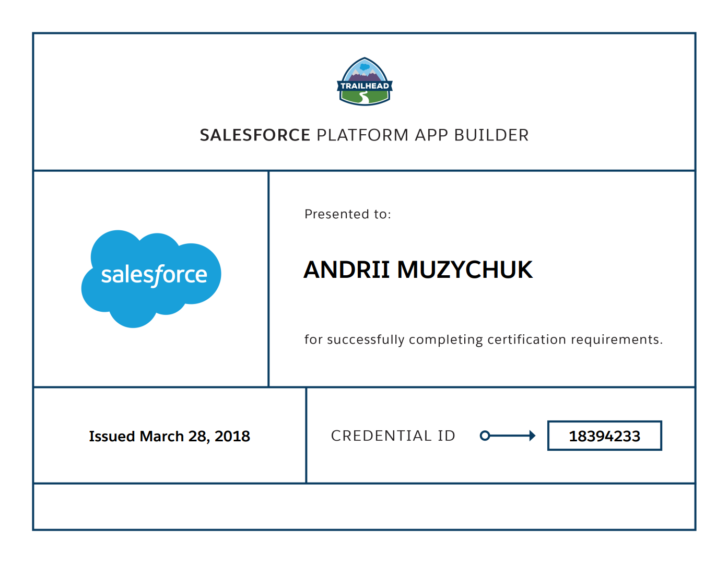
Task: Click the circle marker on the credential arrow
Action: point(485,435)
